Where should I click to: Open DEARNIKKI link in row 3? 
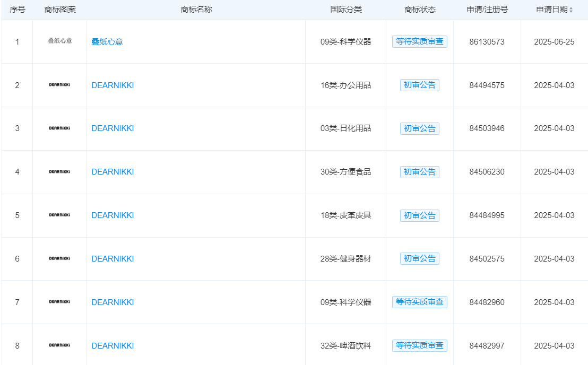pyautogui.click(x=113, y=128)
